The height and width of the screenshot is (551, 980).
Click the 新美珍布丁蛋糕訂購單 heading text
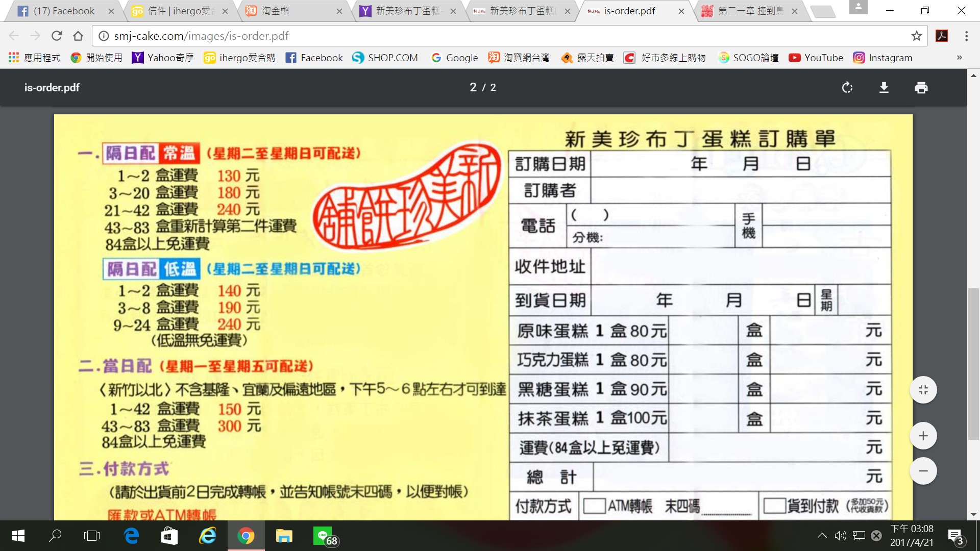coord(700,139)
